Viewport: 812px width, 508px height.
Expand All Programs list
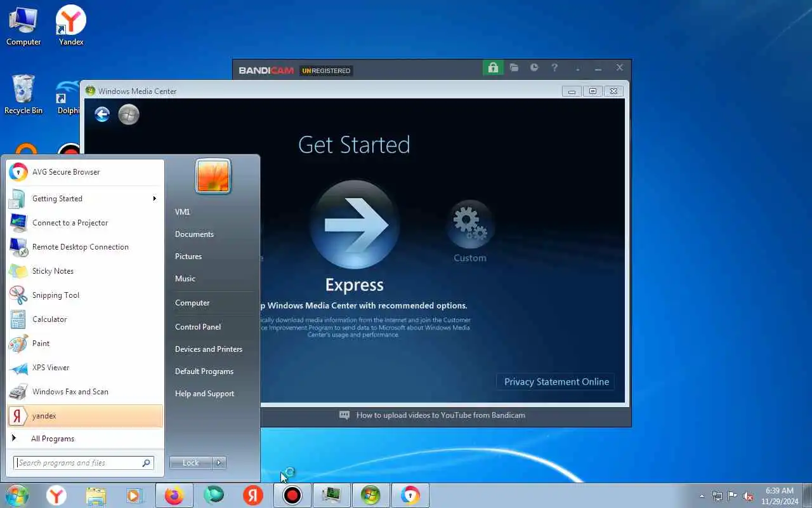85,439
